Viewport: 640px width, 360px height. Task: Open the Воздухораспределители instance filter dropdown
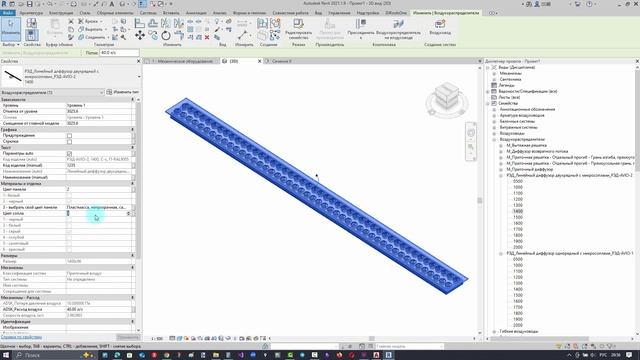[x=101, y=93]
